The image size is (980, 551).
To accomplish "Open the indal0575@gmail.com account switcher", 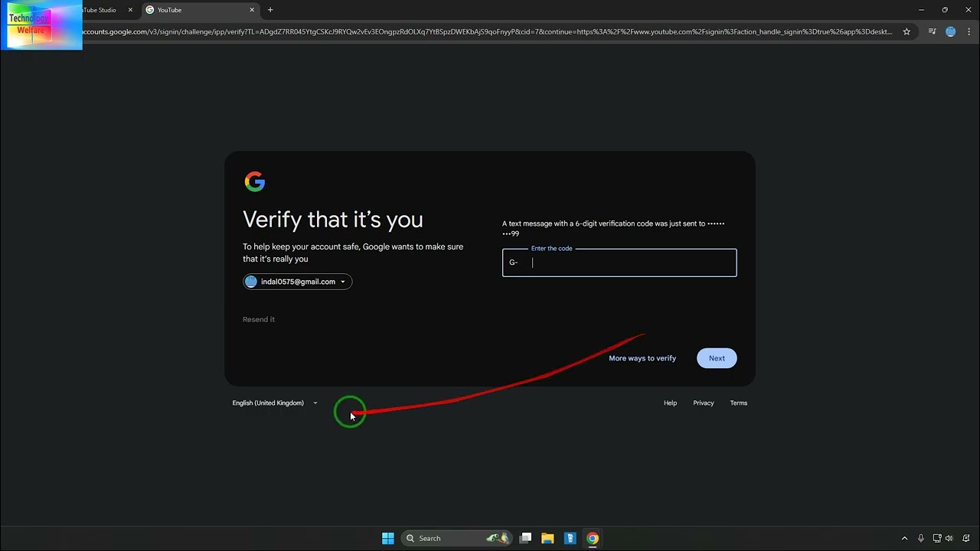I will [x=298, y=282].
